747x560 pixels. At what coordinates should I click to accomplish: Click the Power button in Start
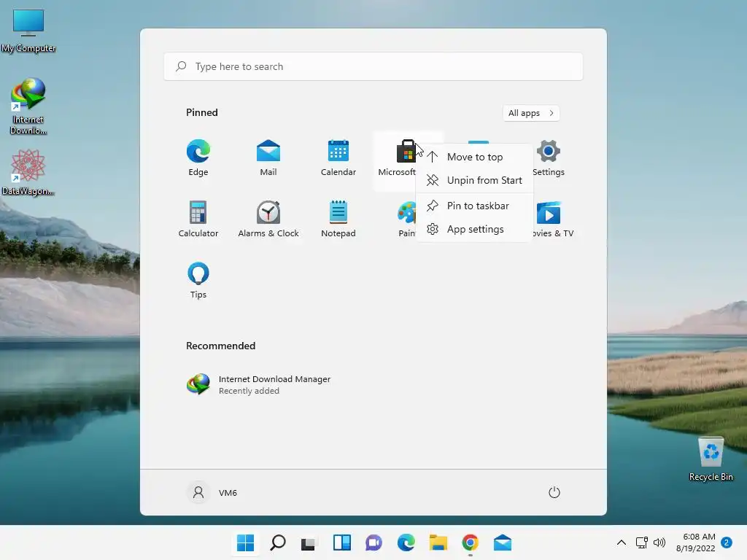[554, 492]
